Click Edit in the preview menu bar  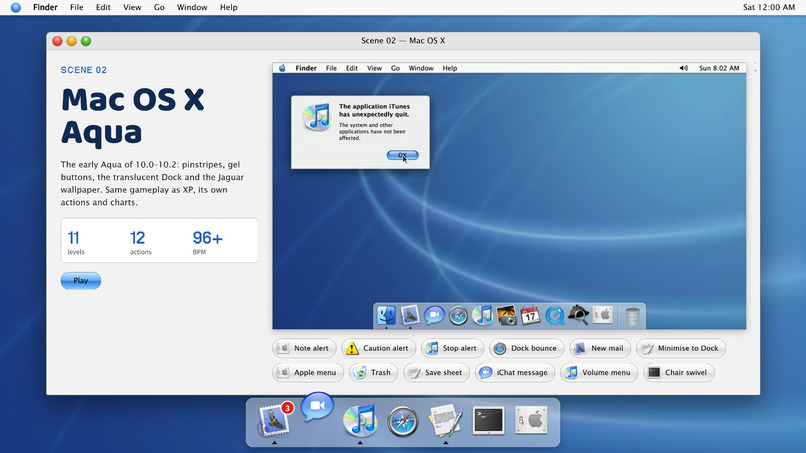coord(352,68)
